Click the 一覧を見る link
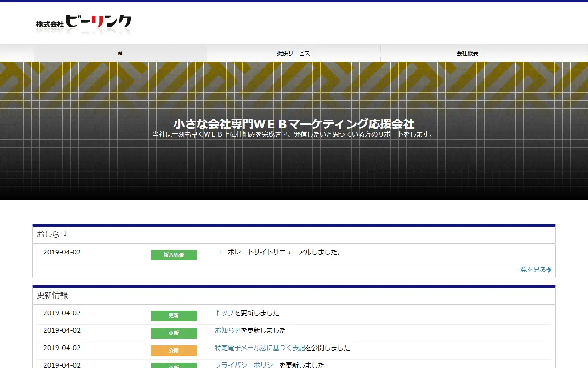 click(533, 270)
